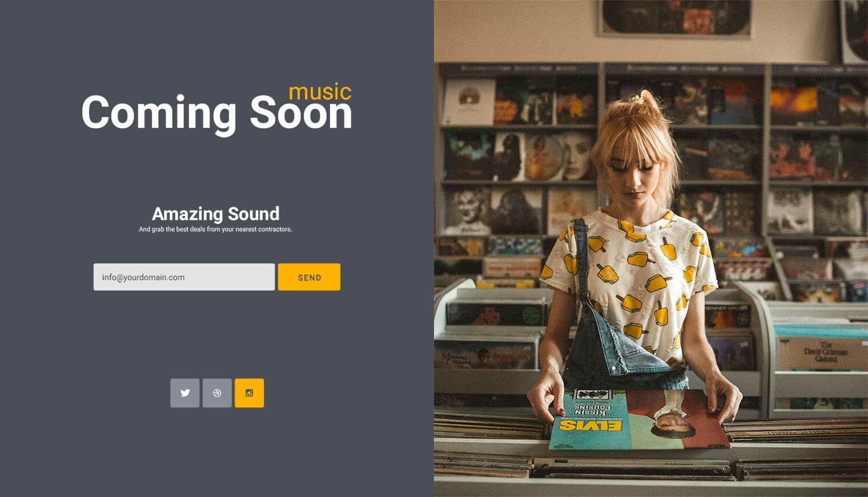
Task: Click the scrunchie in her hair bun
Action: (x=636, y=99)
